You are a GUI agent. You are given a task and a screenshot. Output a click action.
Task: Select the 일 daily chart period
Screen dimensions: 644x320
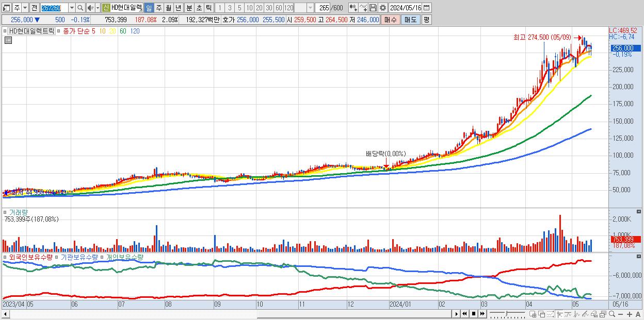point(149,8)
